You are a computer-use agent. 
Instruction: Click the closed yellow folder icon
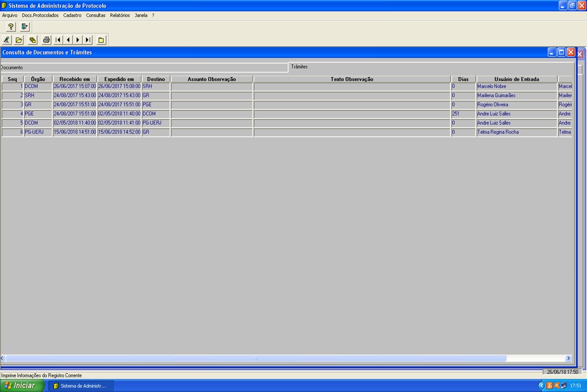tap(101, 40)
